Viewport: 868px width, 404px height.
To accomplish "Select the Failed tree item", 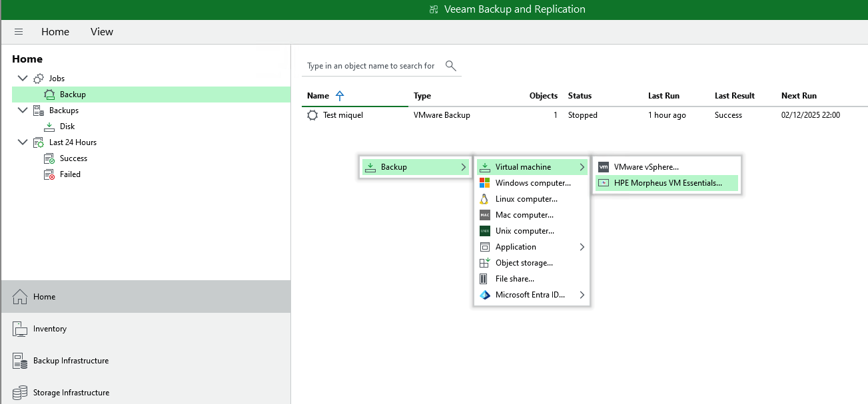I will pos(70,174).
